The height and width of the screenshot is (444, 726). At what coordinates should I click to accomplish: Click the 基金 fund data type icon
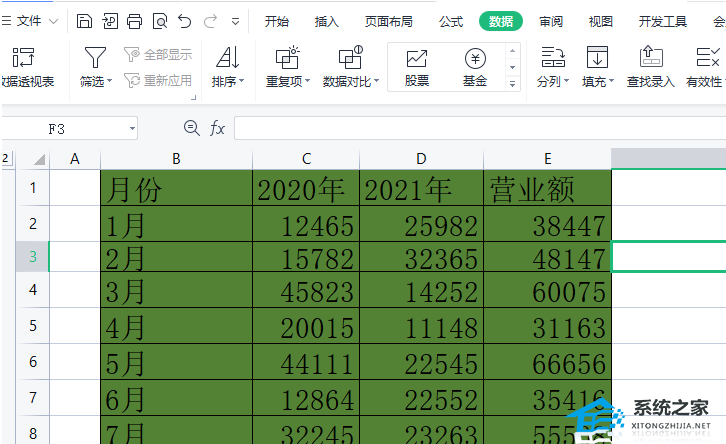(x=475, y=58)
